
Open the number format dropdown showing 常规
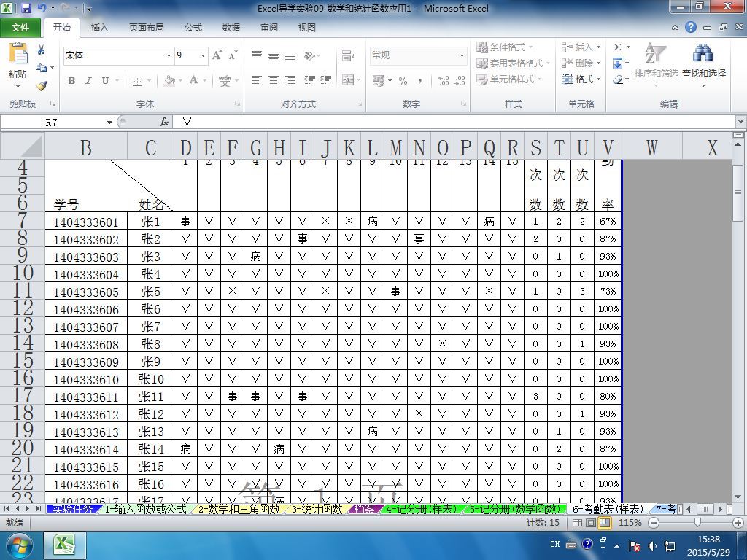462,55
